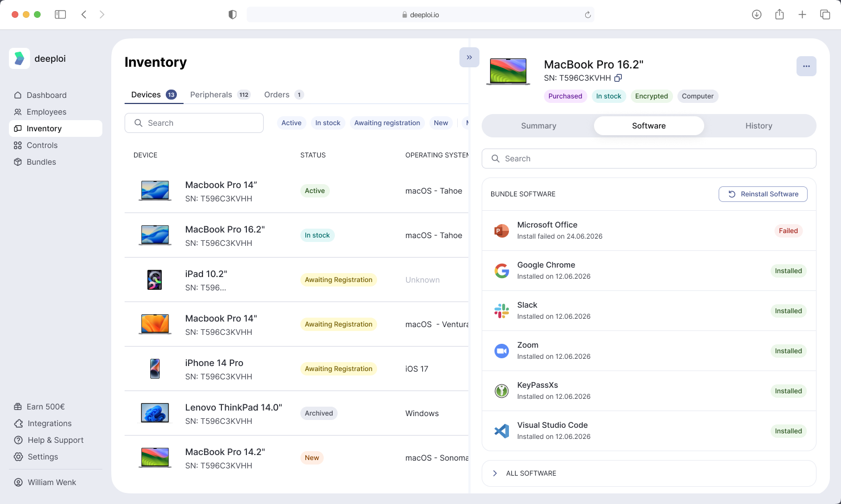
Task: Click the privacy shield icon
Action: (x=232, y=14)
